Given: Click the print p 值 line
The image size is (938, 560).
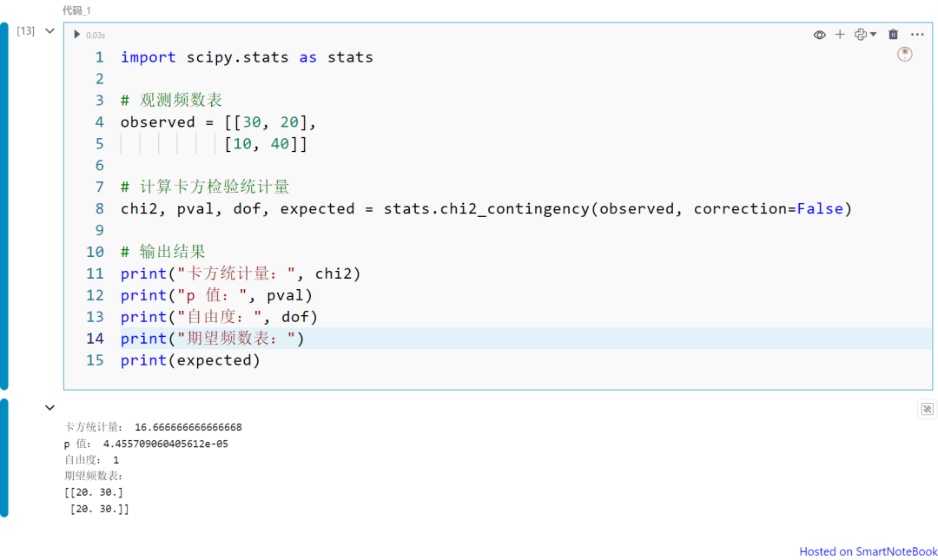Looking at the screenshot, I should [216, 295].
